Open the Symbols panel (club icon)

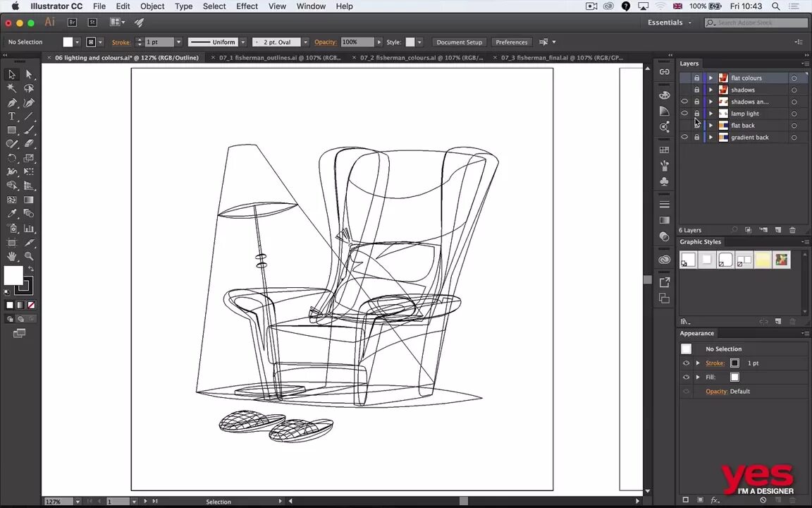pyautogui.click(x=665, y=181)
